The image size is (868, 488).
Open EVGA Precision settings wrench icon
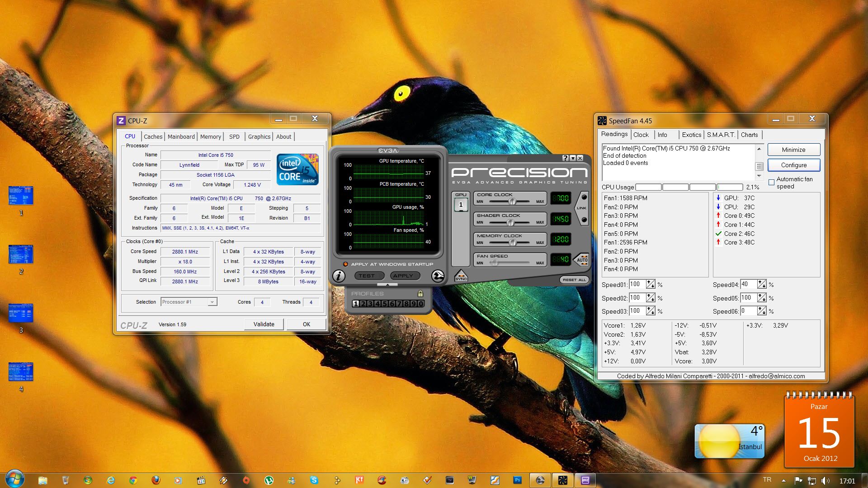coord(438,276)
